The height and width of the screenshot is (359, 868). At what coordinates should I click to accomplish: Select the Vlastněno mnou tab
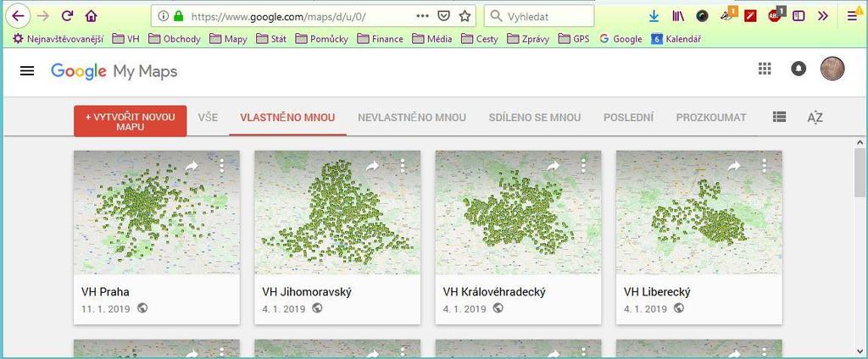point(287,118)
